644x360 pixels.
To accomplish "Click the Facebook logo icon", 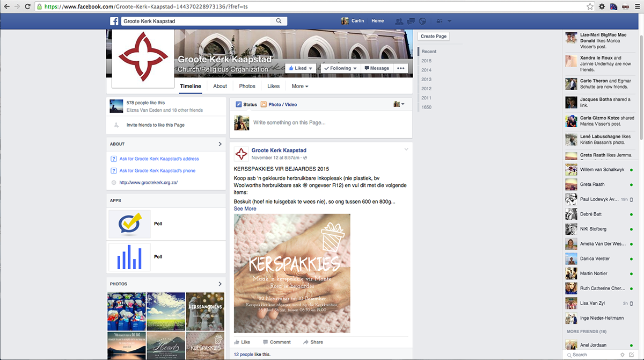I will click(114, 21).
